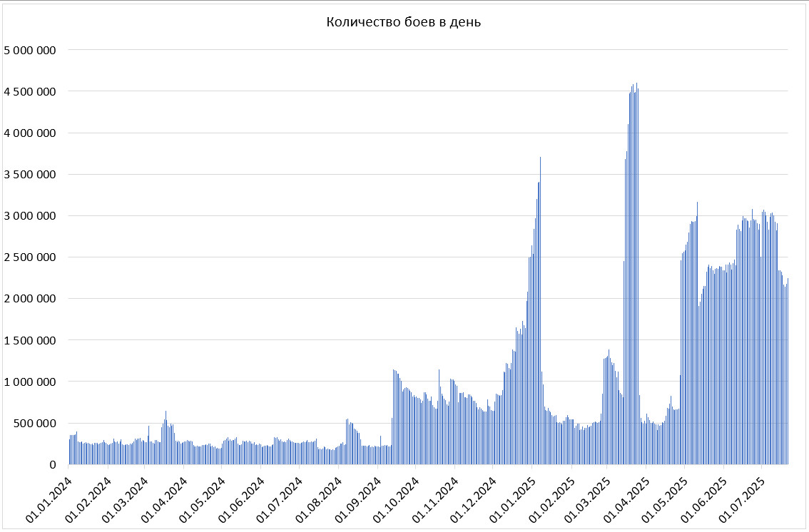Click the 01.06.2024 date label

pyautogui.click(x=240, y=499)
